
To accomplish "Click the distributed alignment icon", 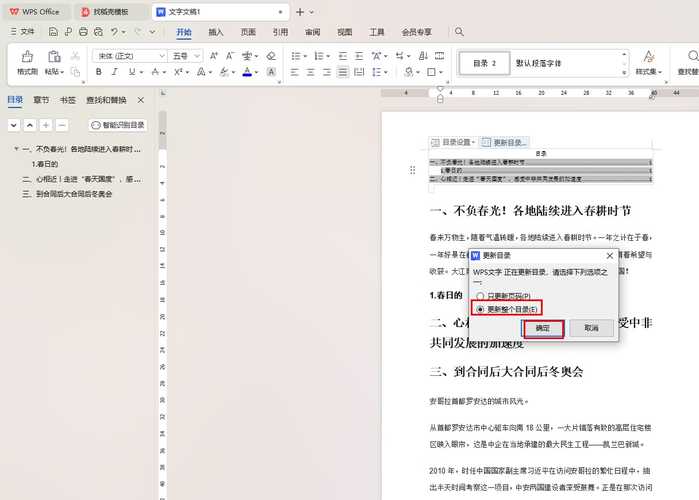I will 358,72.
